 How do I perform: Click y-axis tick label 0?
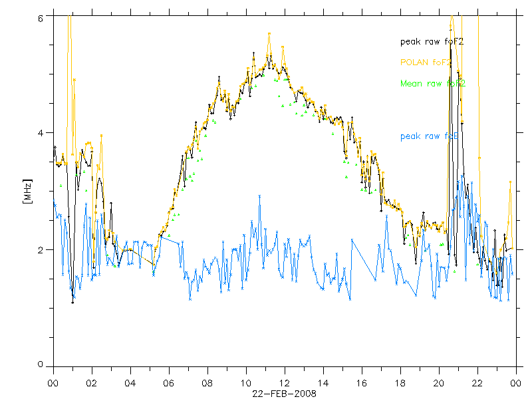[41, 364]
